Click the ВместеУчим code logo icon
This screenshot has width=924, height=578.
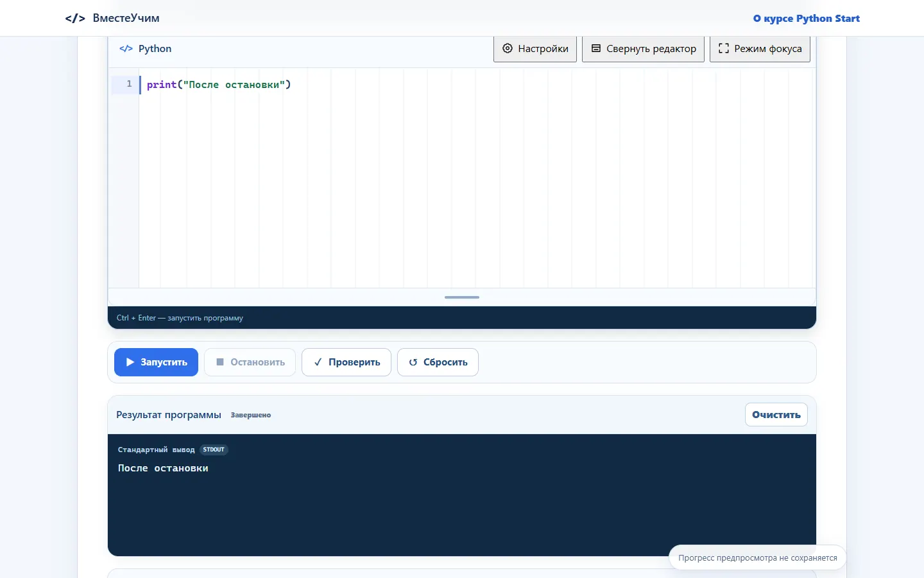click(75, 18)
